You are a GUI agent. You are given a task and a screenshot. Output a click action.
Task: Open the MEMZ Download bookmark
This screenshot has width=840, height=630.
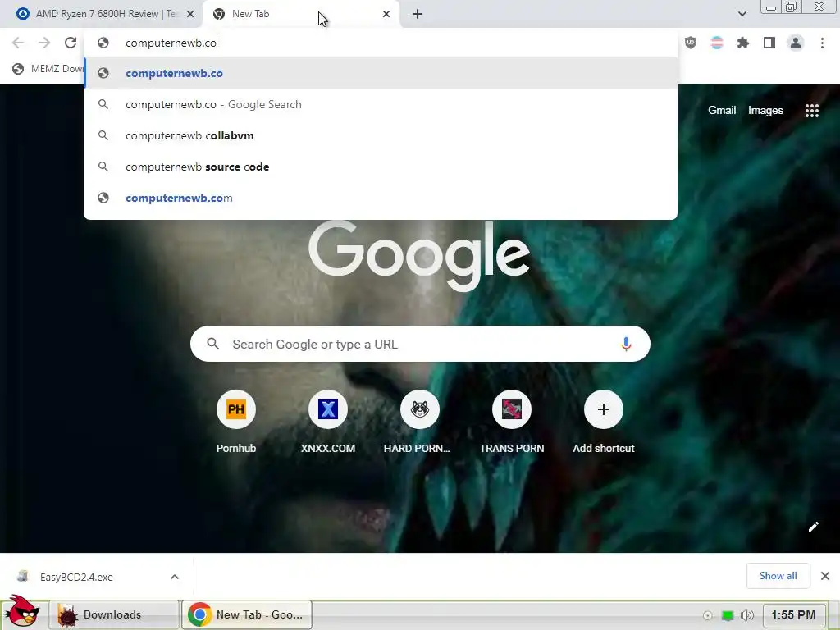pos(48,69)
